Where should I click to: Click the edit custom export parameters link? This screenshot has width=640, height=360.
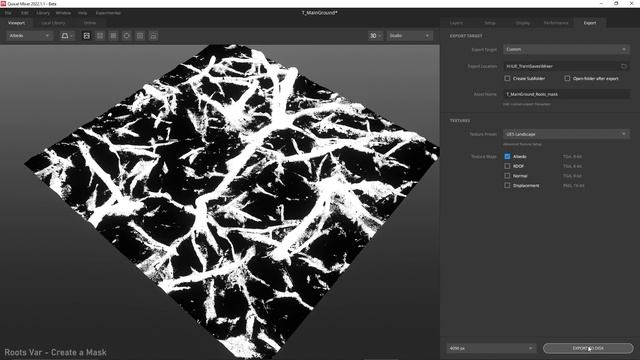pos(527,104)
